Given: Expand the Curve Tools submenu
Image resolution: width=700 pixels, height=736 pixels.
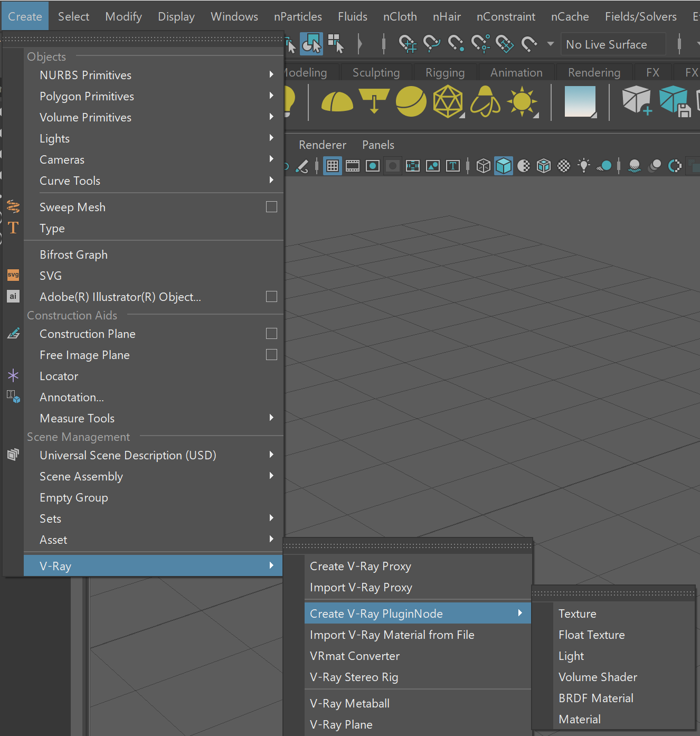Looking at the screenshot, I should click(154, 181).
